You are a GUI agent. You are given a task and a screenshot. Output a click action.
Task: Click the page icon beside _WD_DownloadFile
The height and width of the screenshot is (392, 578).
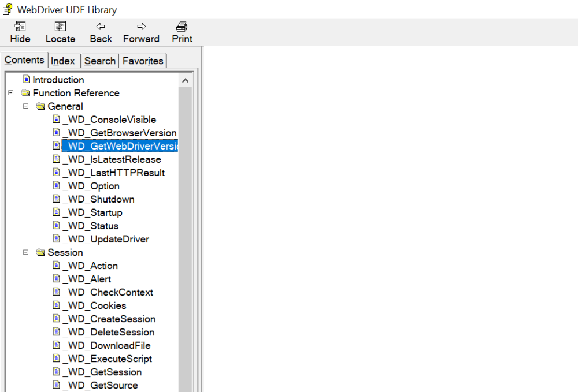pos(57,345)
